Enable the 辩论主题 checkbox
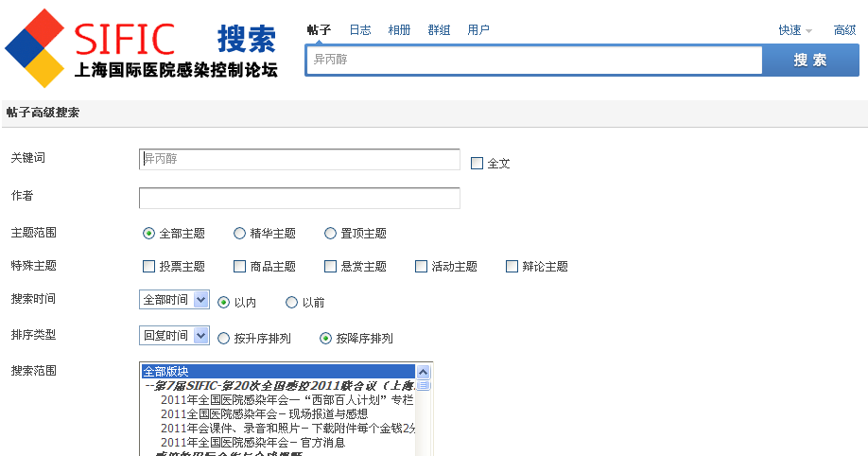The height and width of the screenshot is (456, 868). [512, 267]
